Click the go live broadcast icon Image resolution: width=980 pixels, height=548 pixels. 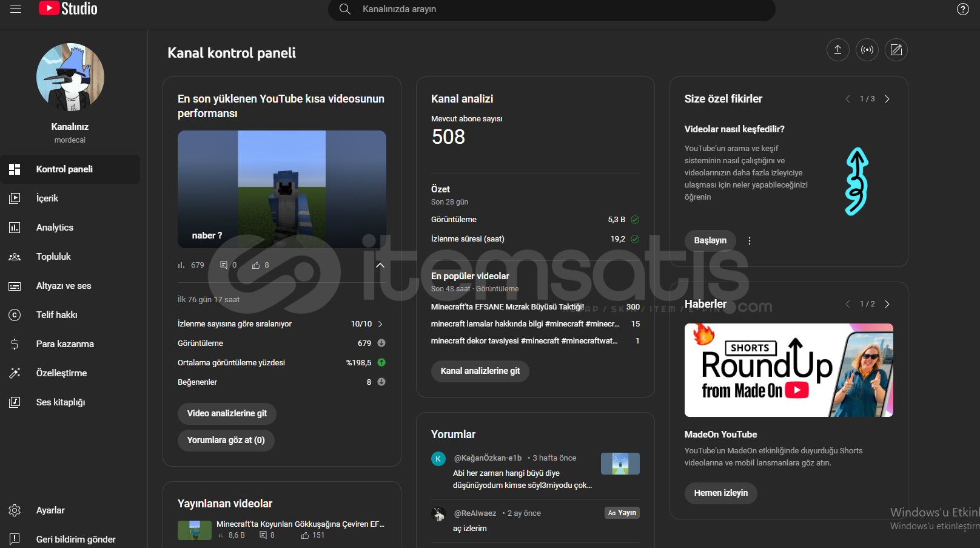click(x=867, y=50)
